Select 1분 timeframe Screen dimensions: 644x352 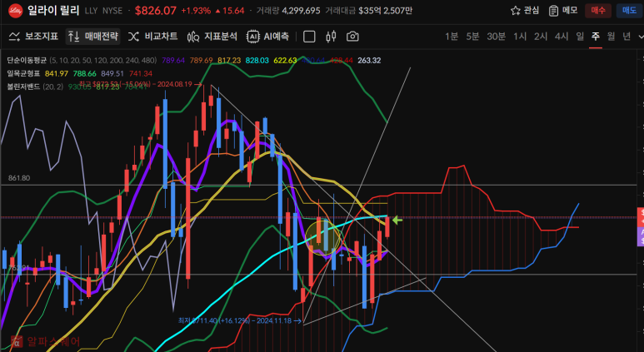[452, 37]
